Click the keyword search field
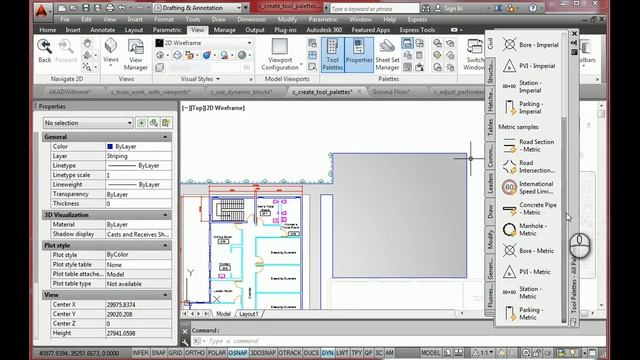Screen dimensions: 640x360 click(x=374, y=8)
